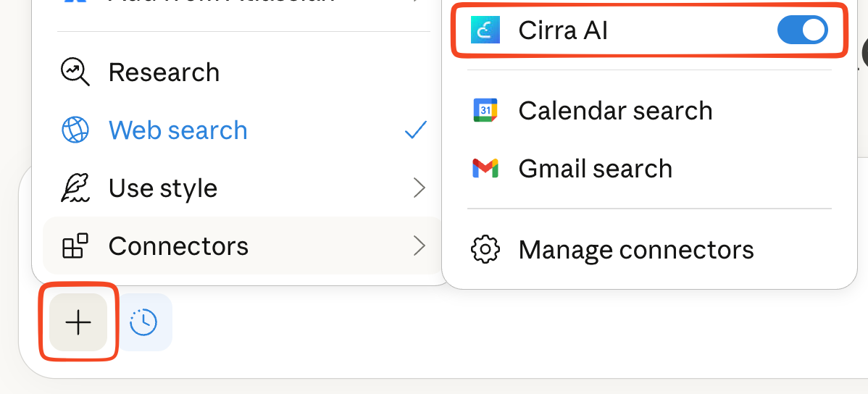This screenshot has width=868, height=394.
Task: Click the Gmail envelope icon
Action: point(485,169)
